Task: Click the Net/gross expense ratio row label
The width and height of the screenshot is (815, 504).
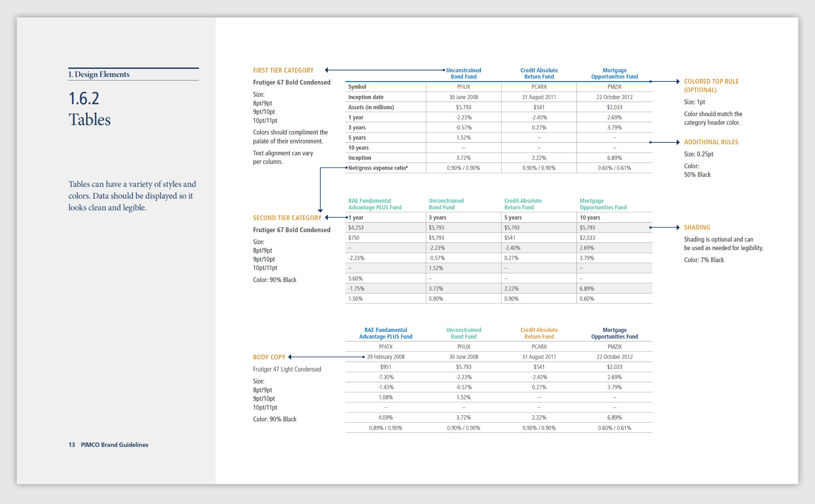Action: click(377, 168)
